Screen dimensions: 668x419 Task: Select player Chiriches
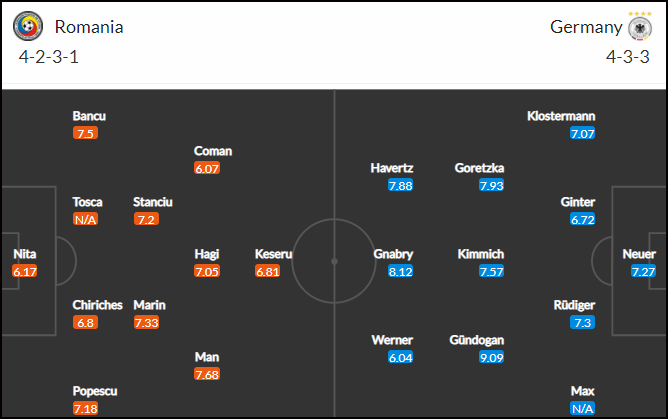pos(97,305)
